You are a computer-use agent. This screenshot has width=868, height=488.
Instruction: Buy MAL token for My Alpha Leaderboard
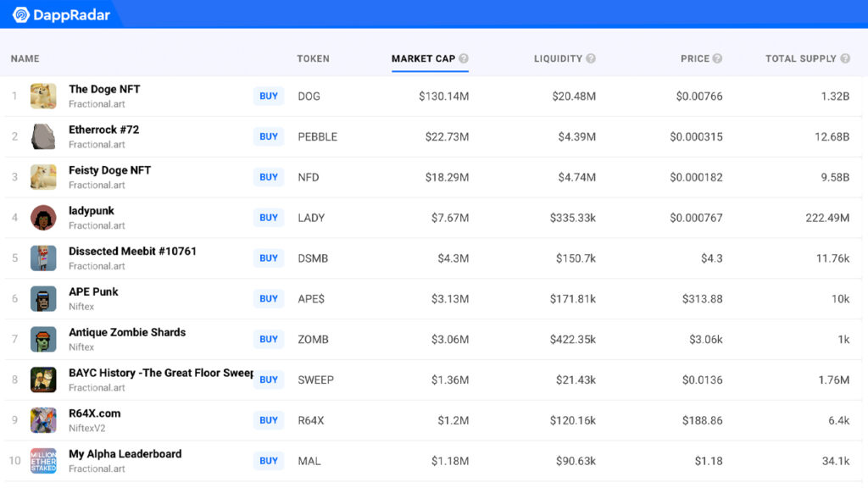coord(269,460)
